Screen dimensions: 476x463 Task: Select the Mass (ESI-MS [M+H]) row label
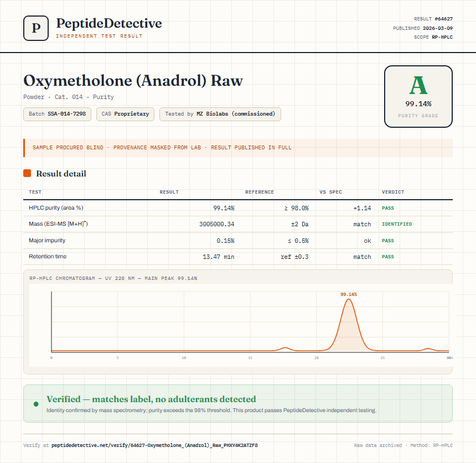point(58,224)
